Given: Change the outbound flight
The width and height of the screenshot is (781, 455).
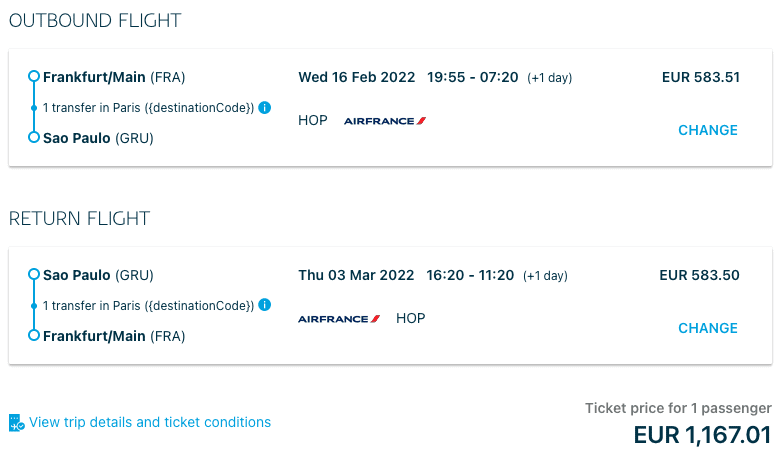Looking at the screenshot, I should 707,130.
